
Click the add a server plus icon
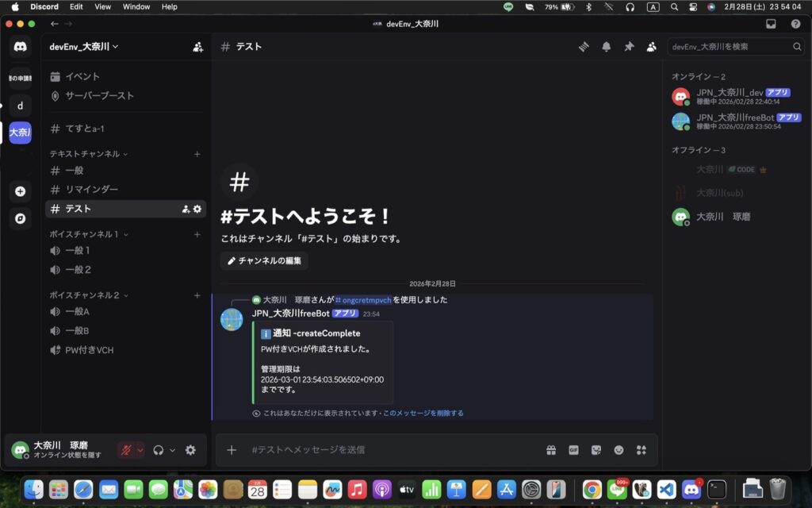(20, 191)
